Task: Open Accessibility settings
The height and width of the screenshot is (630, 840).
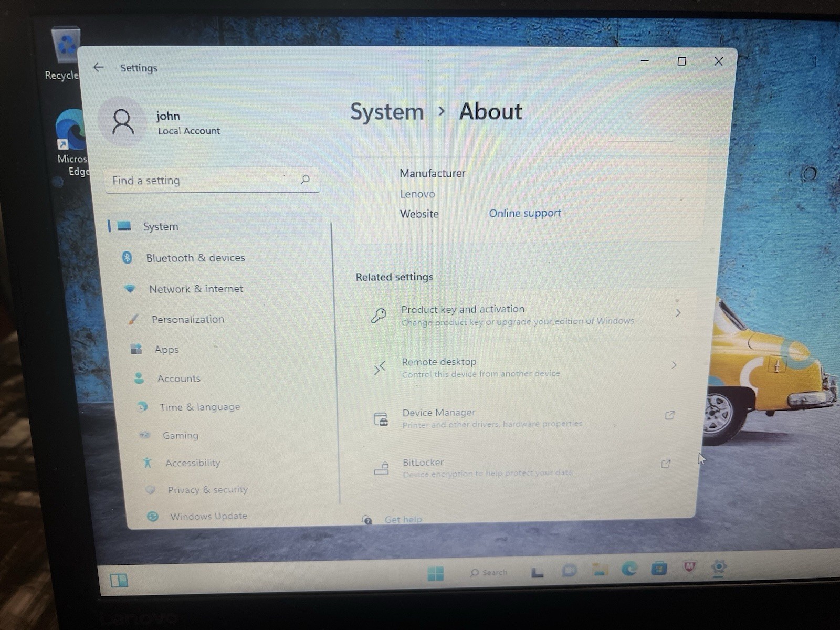Action: 193,463
